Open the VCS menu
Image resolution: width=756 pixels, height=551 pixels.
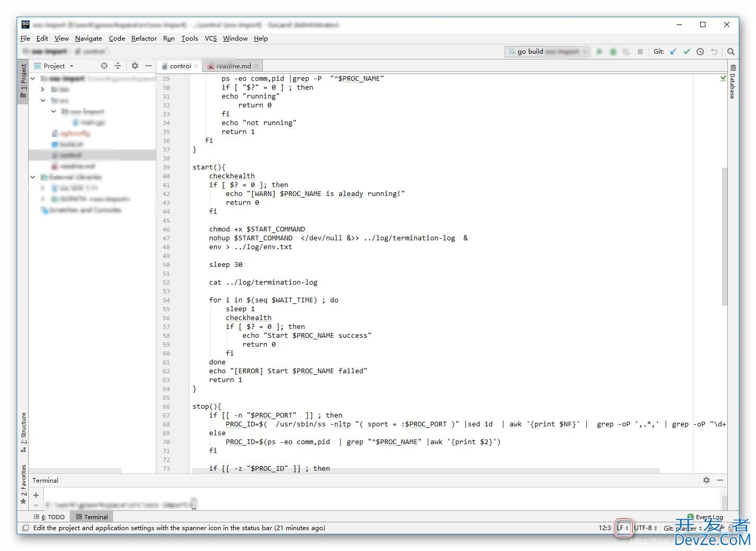click(211, 39)
